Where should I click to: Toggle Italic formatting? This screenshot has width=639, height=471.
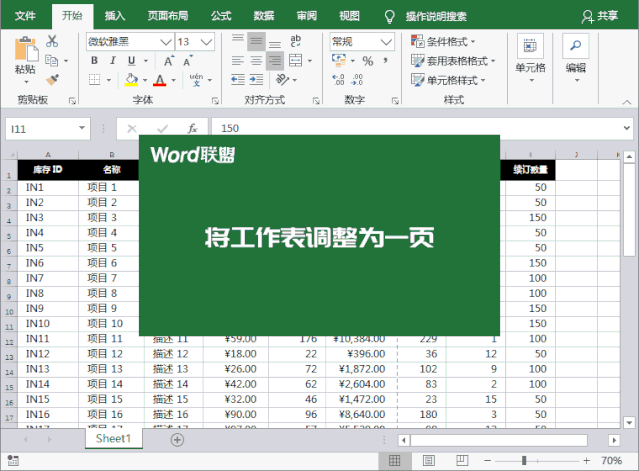[113, 61]
